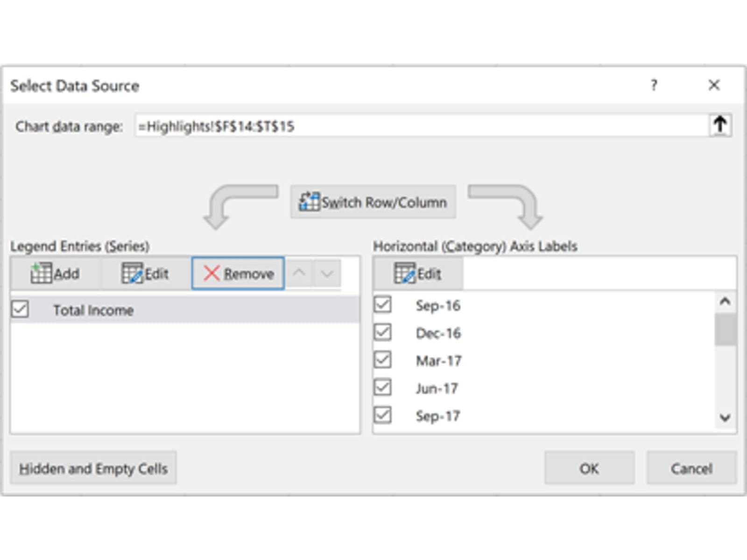Edit horizontal category axis labels

point(417,273)
